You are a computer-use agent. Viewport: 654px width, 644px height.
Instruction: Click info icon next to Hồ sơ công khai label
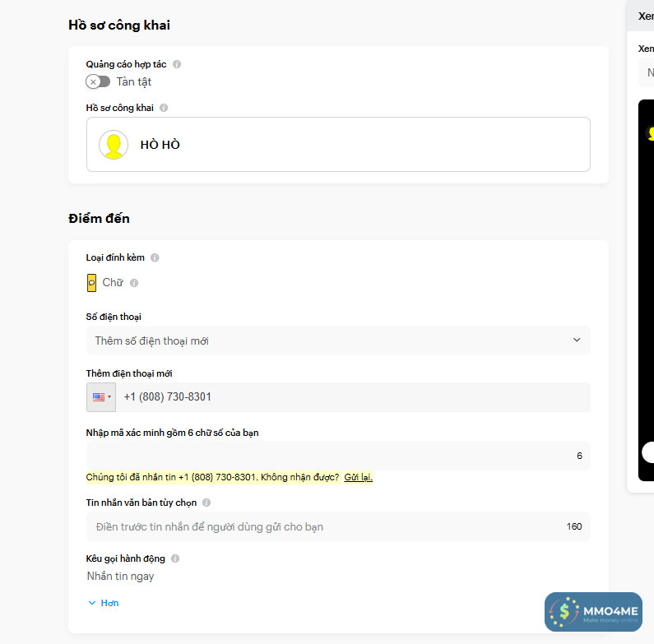click(x=164, y=108)
